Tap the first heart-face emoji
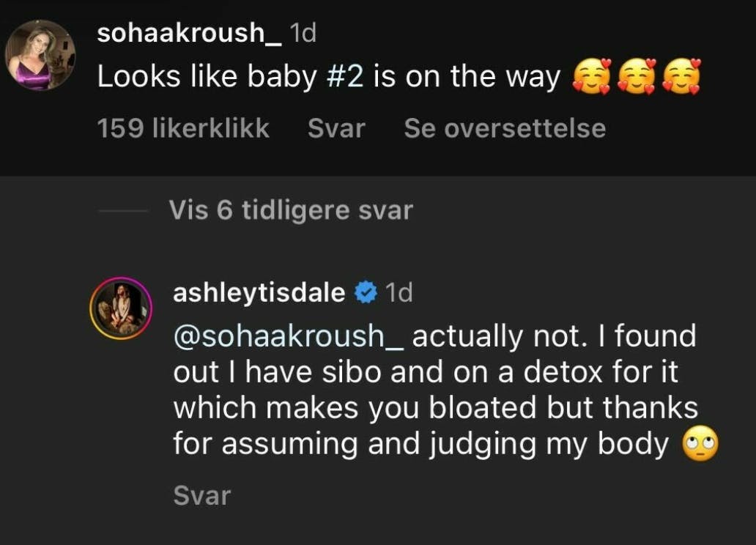The height and width of the screenshot is (545, 756). pyautogui.click(x=590, y=78)
